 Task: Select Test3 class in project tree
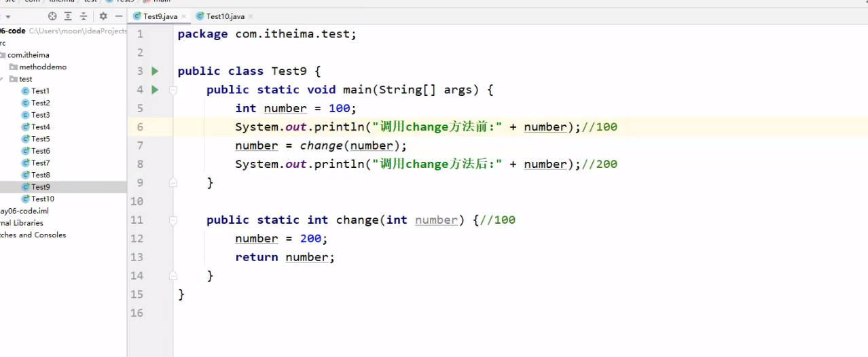[41, 115]
